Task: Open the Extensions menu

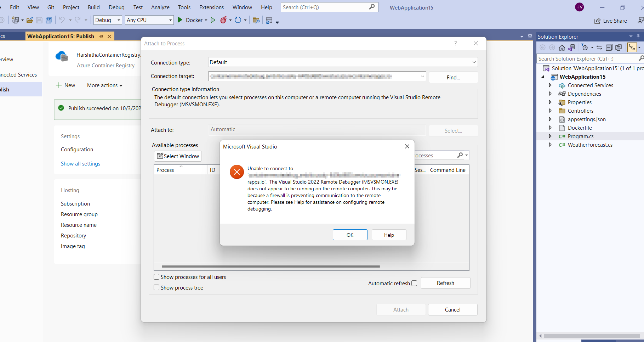Action: (211, 7)
